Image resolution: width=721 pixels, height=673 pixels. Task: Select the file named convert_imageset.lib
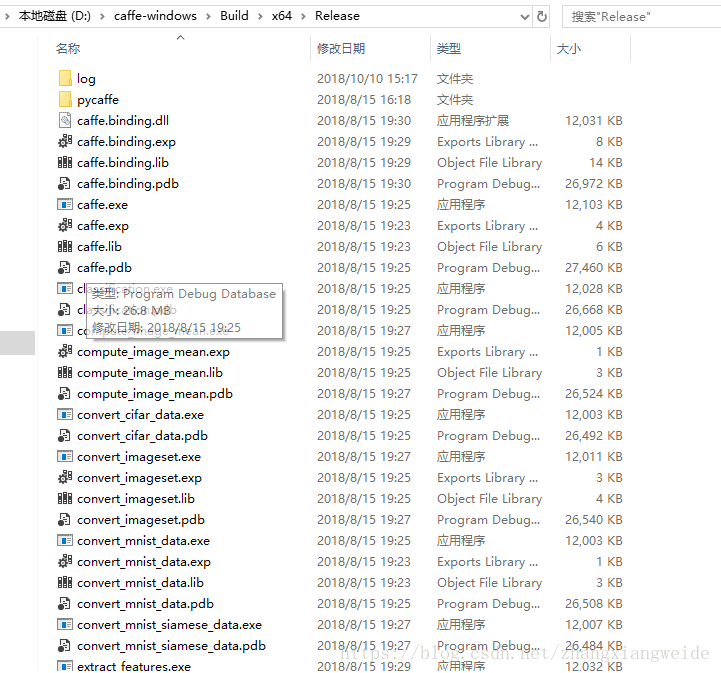(x=136, y=499)
